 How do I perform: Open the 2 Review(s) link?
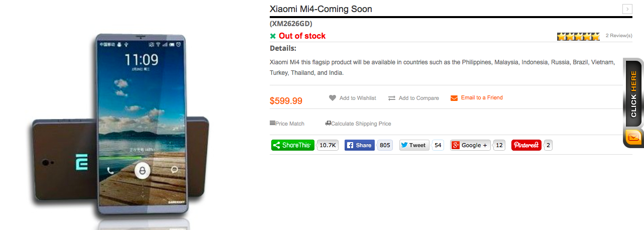618,36
